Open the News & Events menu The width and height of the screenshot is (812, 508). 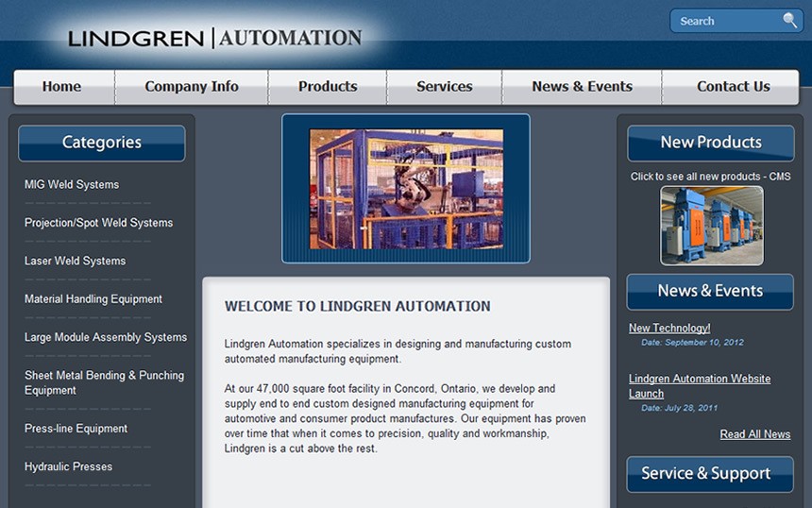click(x=582, y=87)
